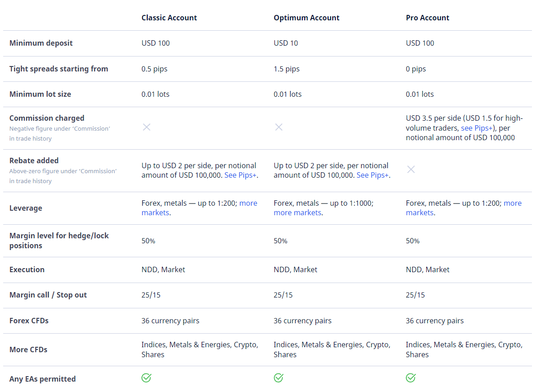The image size is (536, 392).
Task: Click the '0 pips' Pro Account spread value
Action: click(x=416, y=69)
